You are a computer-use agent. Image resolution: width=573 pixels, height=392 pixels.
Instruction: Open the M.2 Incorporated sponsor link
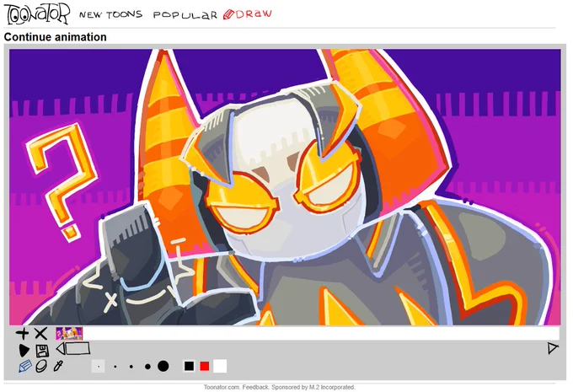(331, 387)
